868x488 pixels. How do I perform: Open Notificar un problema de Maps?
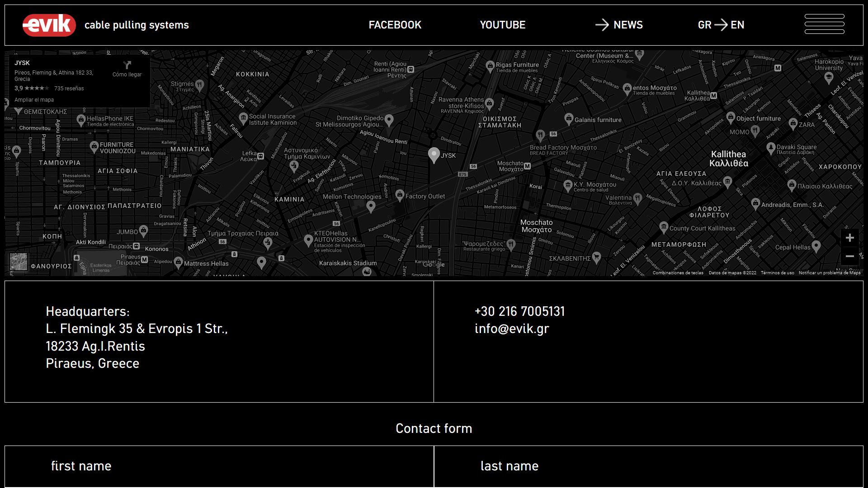829,273
